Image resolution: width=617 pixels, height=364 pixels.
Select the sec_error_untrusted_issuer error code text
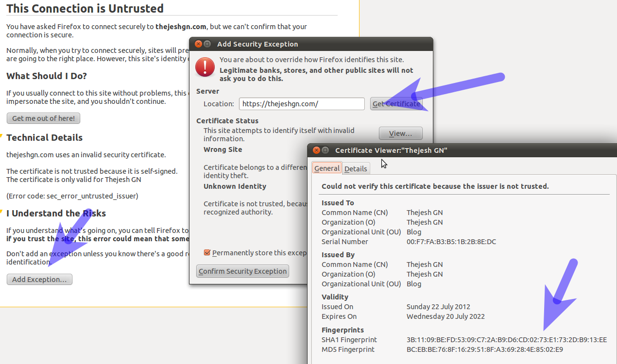tap(72, 196)
